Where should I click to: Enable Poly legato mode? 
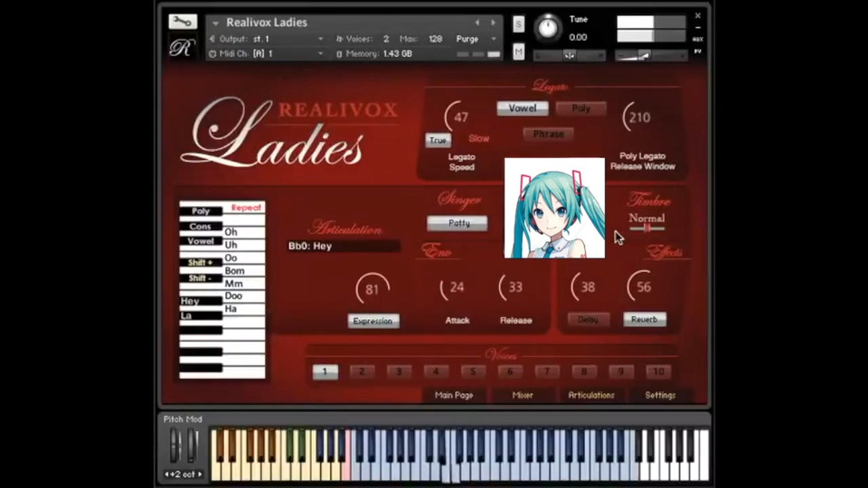(x=580, y=108)
